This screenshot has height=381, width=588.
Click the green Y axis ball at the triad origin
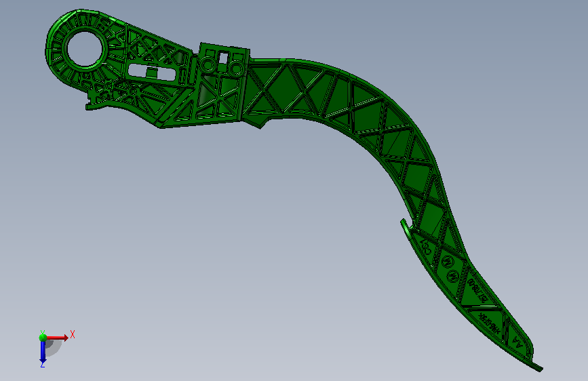point(43,338)
